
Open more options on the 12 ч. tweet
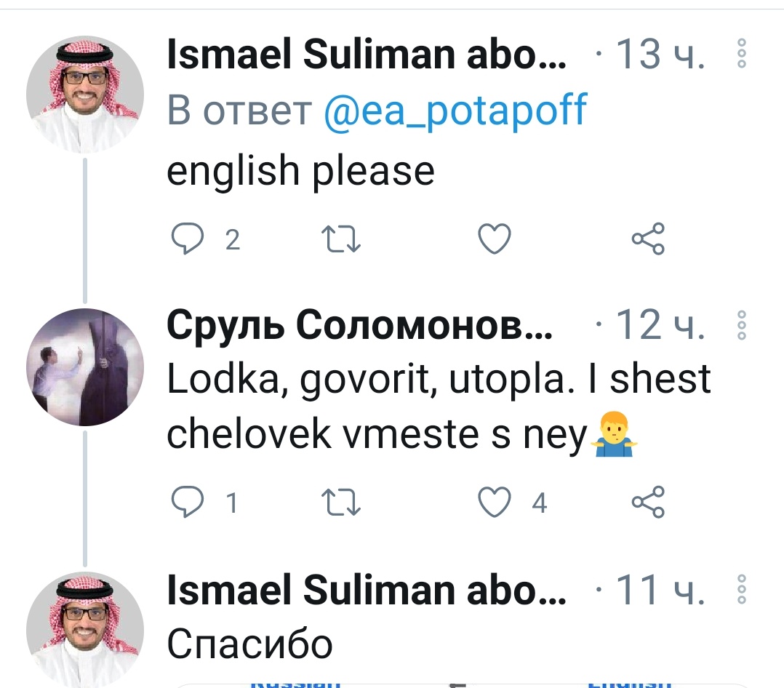click(x=742, y=325)
